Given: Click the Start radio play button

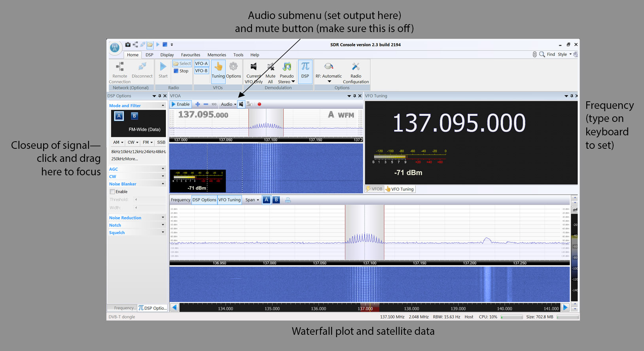Looking at the screenshot, I should (163, 70).
